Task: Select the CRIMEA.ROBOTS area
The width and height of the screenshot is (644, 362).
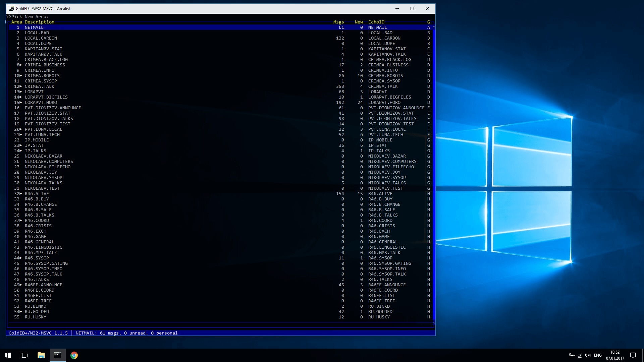Action: tap(220, 76)
